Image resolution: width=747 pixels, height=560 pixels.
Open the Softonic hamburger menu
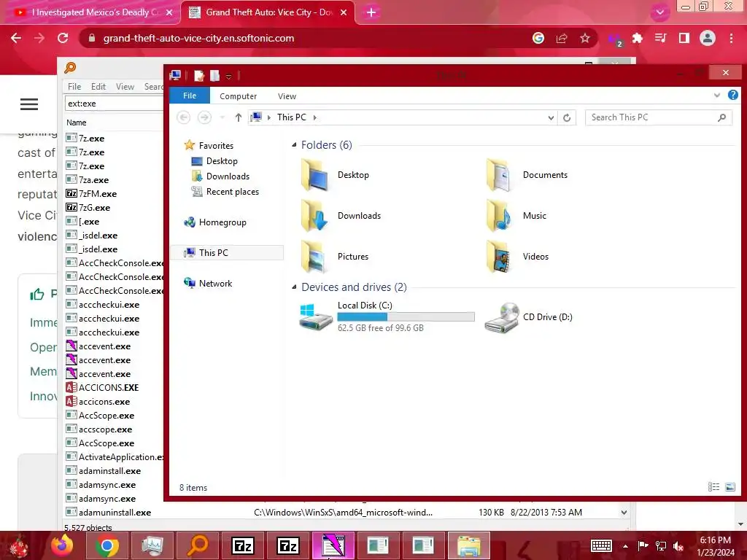click(x=29, y=104)
